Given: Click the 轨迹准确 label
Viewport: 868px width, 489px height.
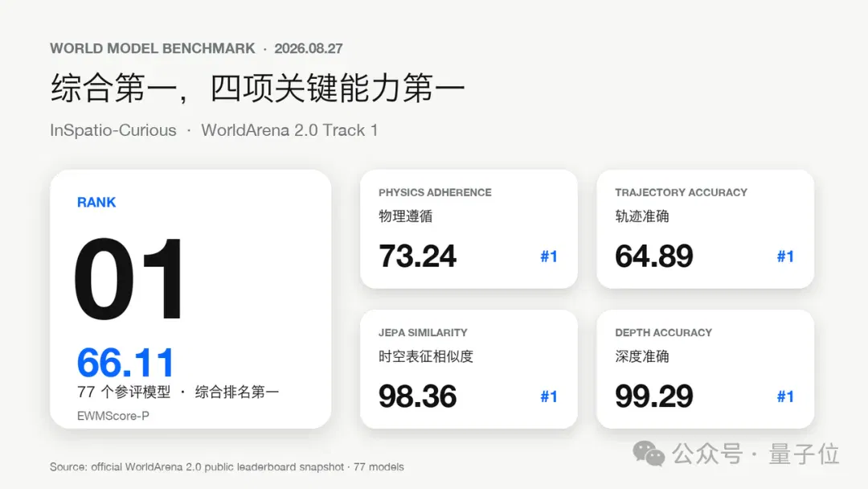Looking at the screenshot, I should pos(642,216).
